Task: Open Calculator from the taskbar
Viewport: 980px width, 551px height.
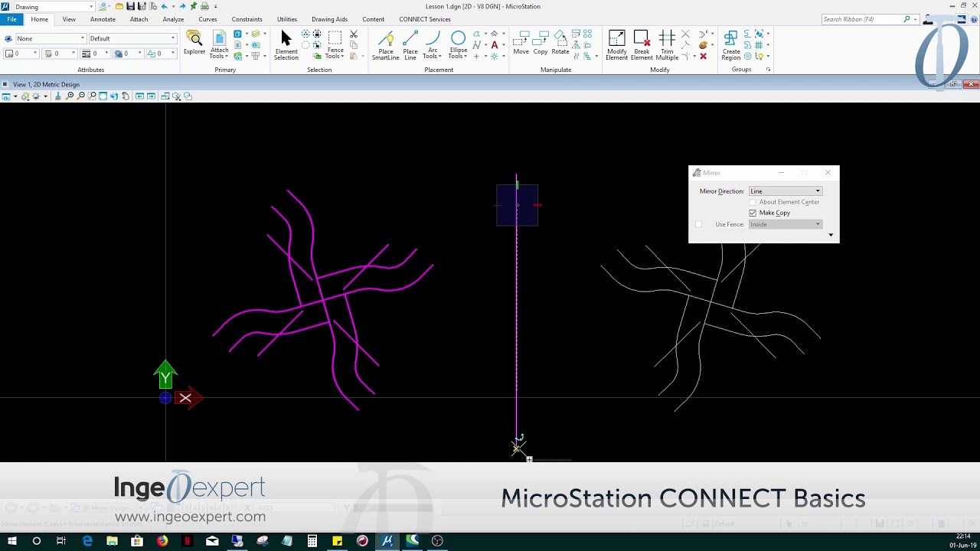Action: pyautogui.click(x=312, y=541)
